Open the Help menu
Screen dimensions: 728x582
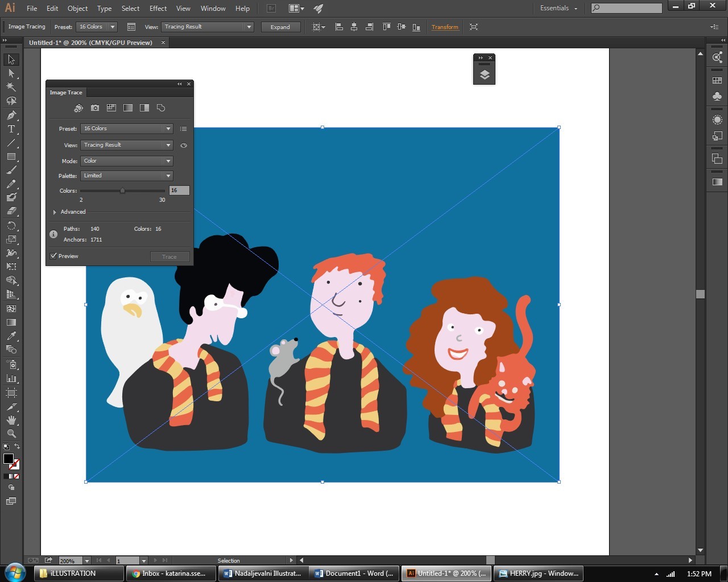[x=242, y=9]
